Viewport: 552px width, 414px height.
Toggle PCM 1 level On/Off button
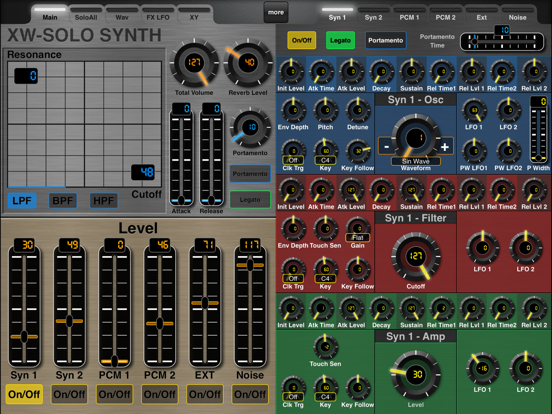click(114, 394)
